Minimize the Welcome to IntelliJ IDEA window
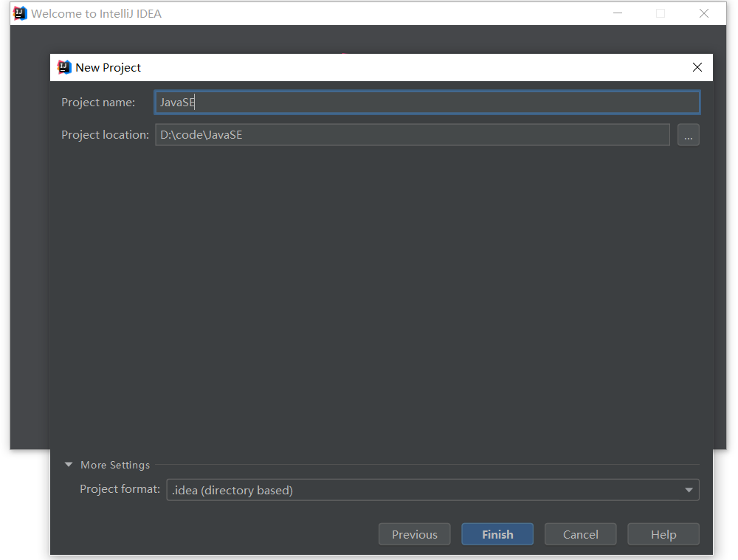 point(618,13)
